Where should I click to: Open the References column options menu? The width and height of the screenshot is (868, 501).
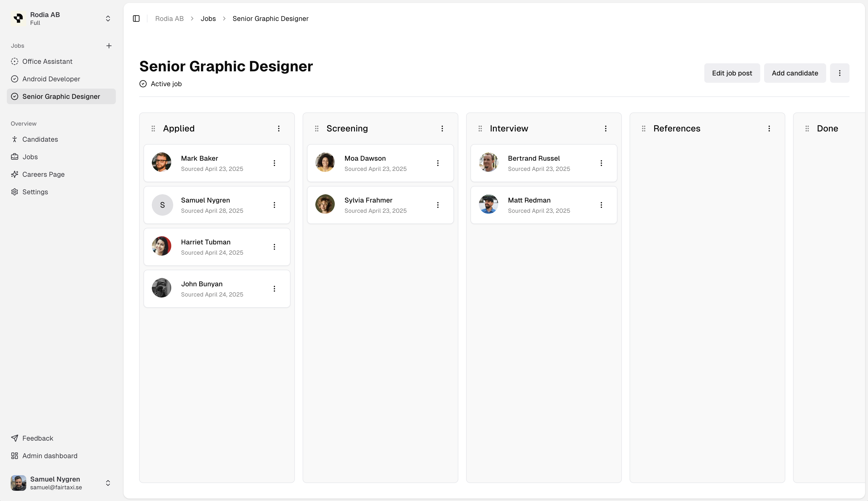coord(769,128)
